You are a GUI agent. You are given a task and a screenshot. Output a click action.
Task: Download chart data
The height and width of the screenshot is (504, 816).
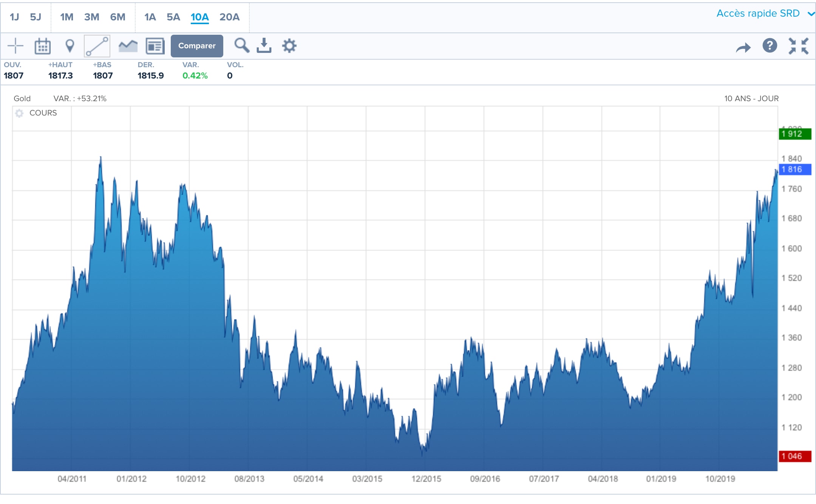pos(264,46)
